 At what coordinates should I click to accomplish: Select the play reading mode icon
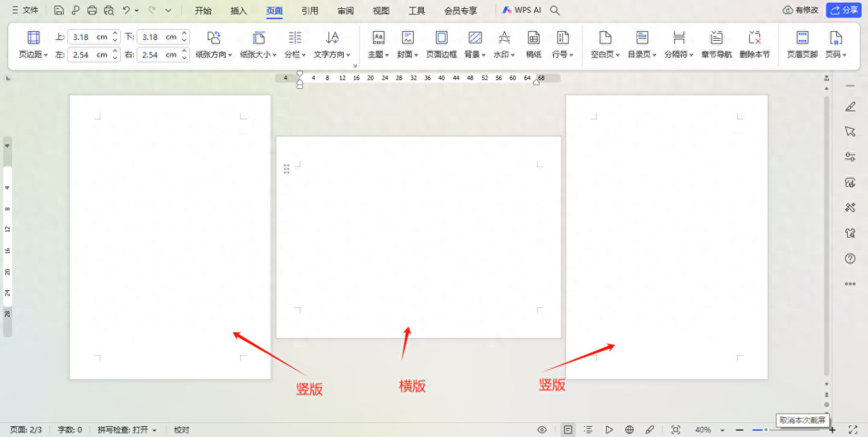pyautogui.click(x=609, y=430)
